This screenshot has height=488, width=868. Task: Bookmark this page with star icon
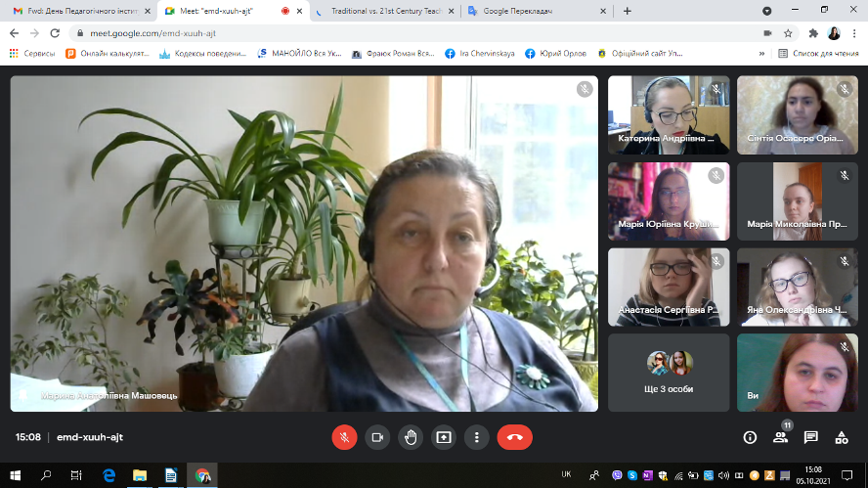coord(788,33)
